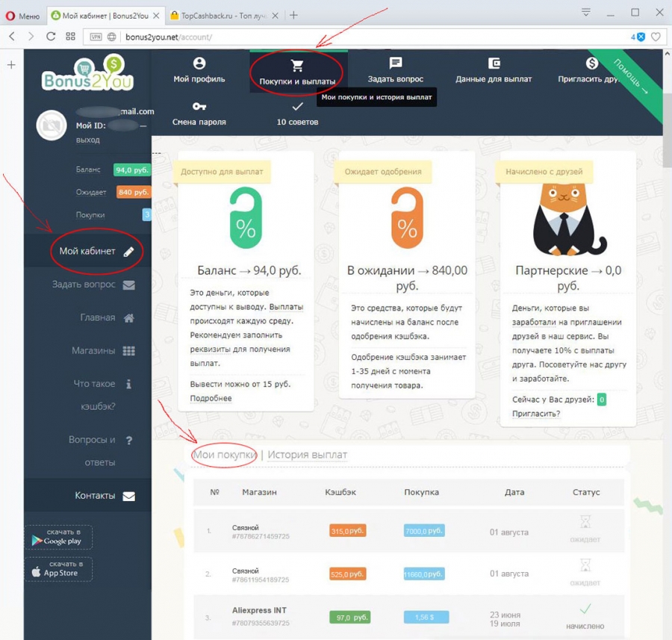Click the envelope icon beside Контакты
This screenshot has width=672, height=640.
click(x=128, y=496)
